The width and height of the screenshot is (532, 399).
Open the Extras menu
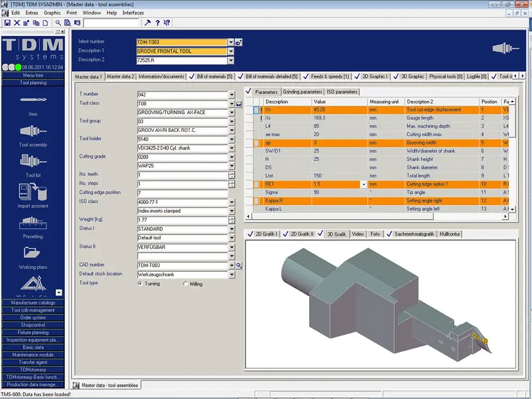pyautogui.click(x=31, y=13)
